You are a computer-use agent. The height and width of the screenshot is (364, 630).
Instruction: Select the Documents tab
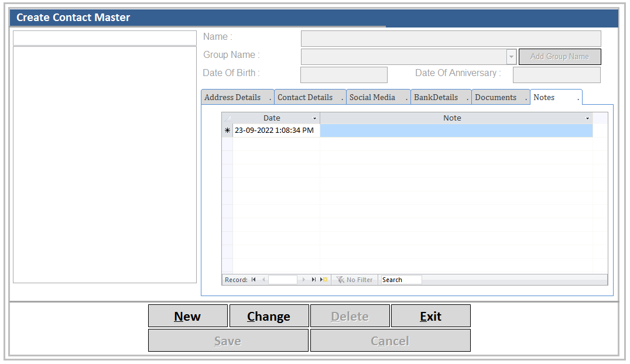[496, 97]
